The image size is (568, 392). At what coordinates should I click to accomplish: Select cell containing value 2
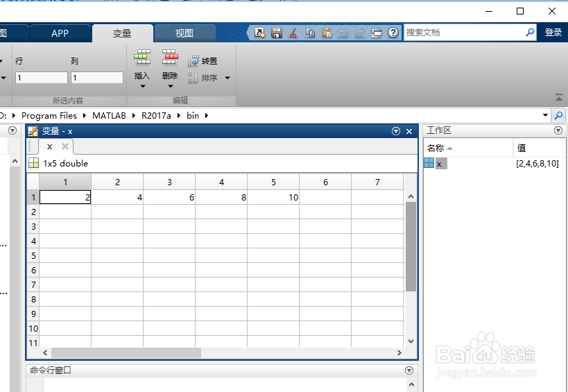65,198
